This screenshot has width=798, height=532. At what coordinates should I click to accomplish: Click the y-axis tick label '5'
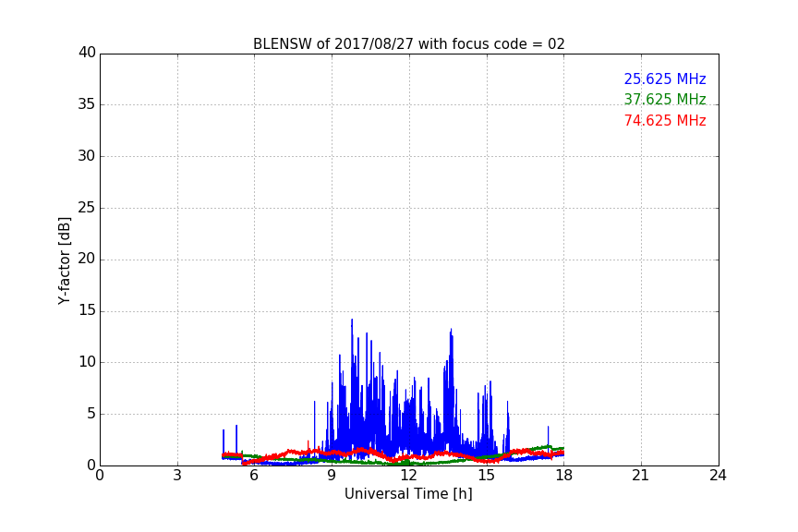[x=91, y=414]
